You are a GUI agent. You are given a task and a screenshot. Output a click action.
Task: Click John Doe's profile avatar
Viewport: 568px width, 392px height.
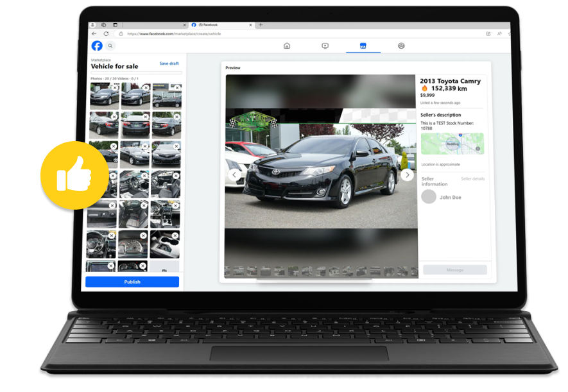coord(428,197)
